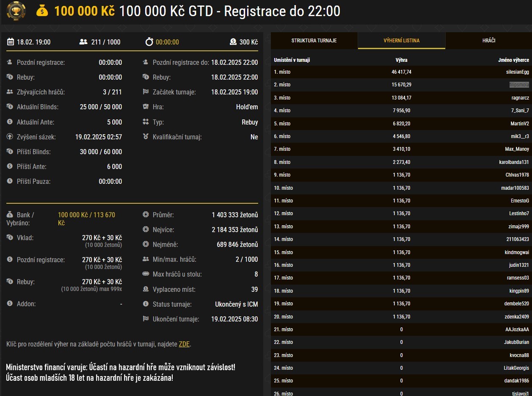Select the 3. místo ragnarcz row

[401, 98]
